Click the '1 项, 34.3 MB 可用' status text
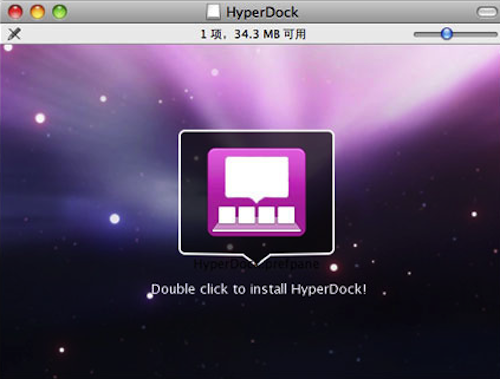Screen dimensions: 500x379 (x=253, y=34)
